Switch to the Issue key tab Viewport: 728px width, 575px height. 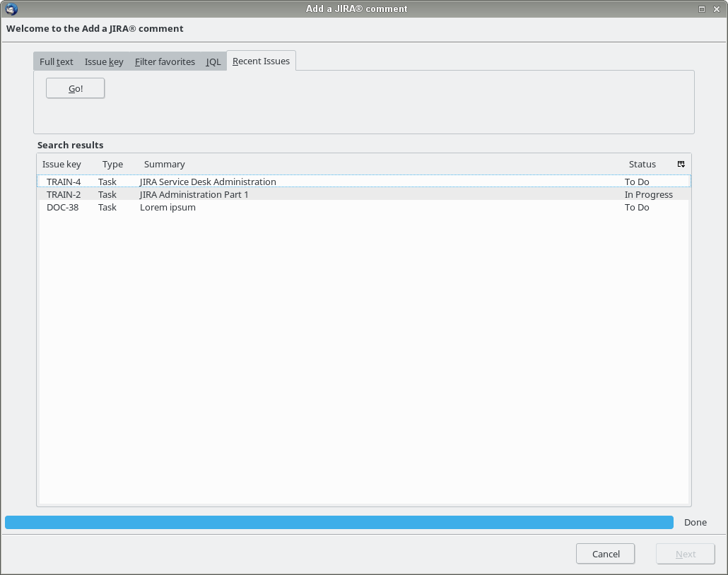tap(104, 61)
